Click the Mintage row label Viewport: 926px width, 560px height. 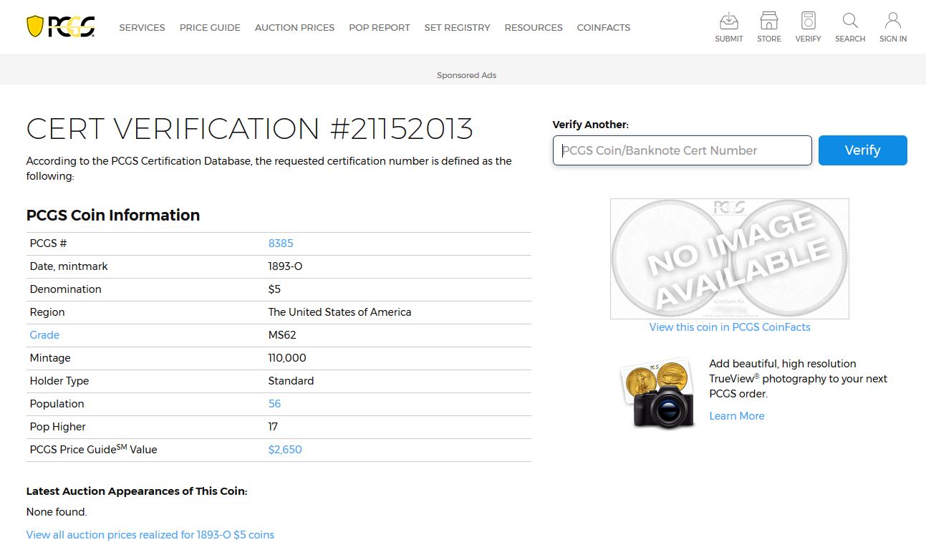pos(50,358)
